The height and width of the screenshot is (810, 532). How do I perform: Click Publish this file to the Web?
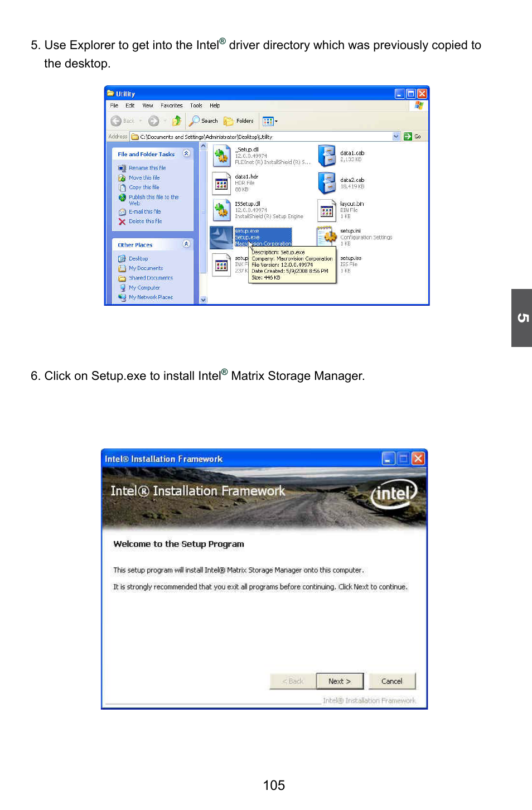[154, 200]
